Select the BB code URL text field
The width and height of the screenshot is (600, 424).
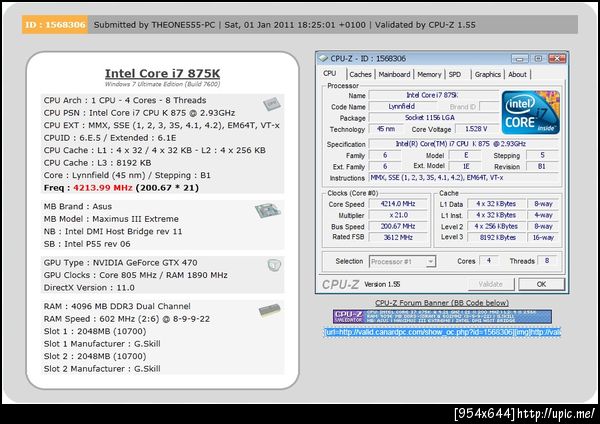[442, 332]
